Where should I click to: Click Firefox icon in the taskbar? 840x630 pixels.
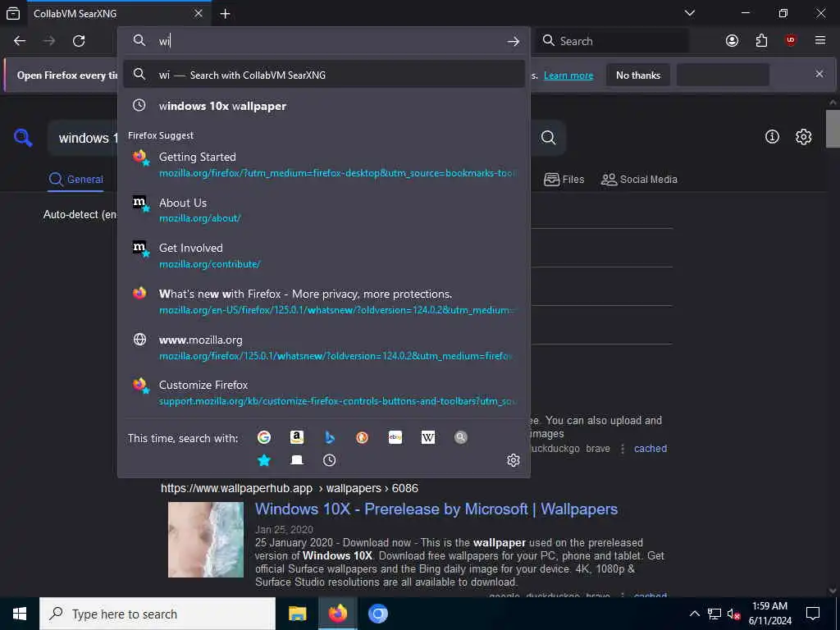337,614
